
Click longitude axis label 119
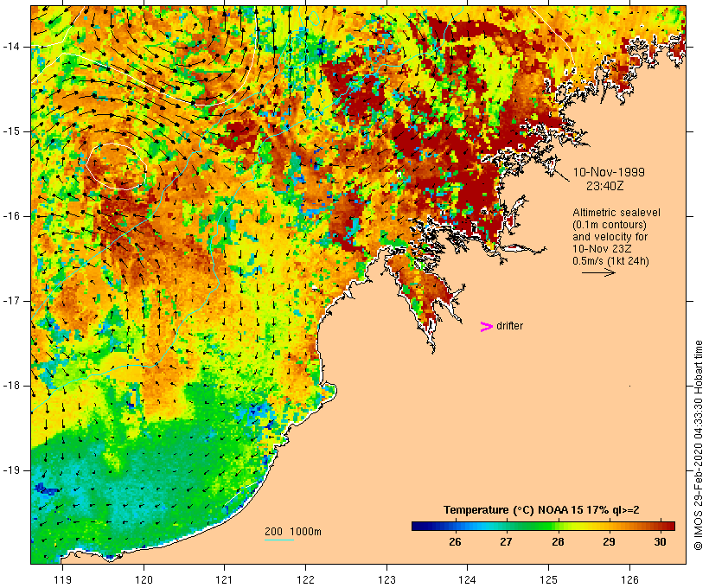pos(62,579)
